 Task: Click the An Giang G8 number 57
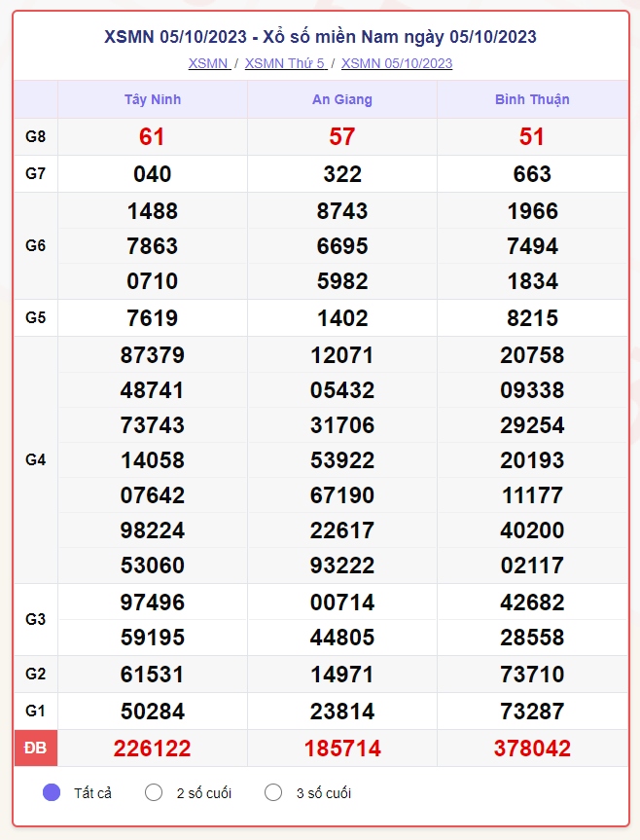(x=342, y=136)
